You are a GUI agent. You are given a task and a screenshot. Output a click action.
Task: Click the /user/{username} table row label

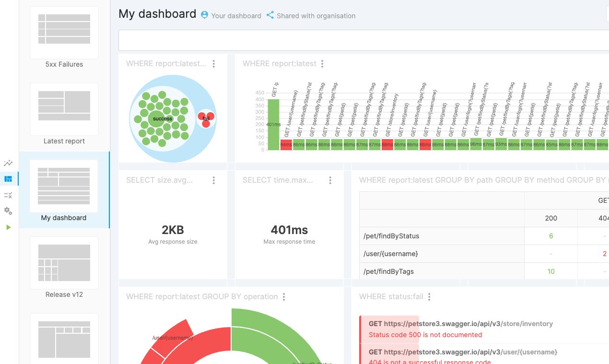click(x=391, y=254)
